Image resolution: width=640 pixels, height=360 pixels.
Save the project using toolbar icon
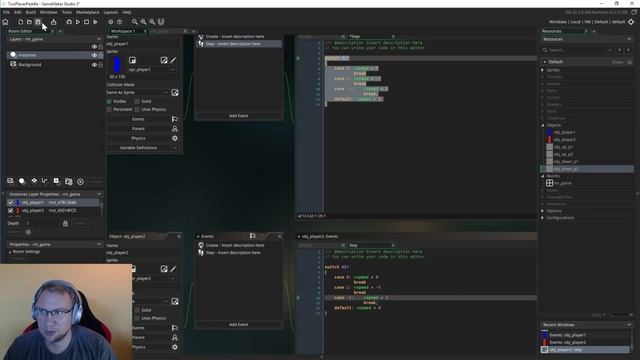tap(38, 22)
